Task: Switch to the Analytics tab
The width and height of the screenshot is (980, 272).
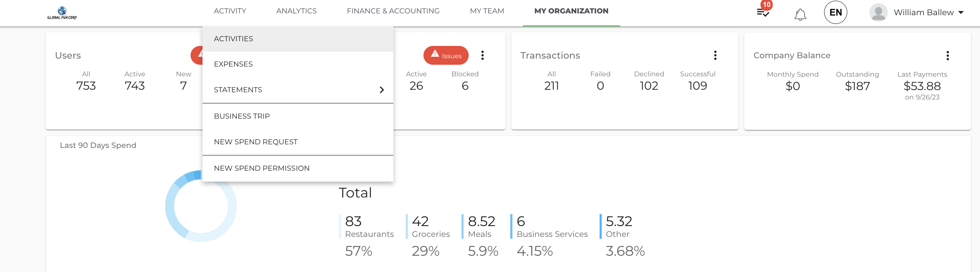Action: coord(297,11)
